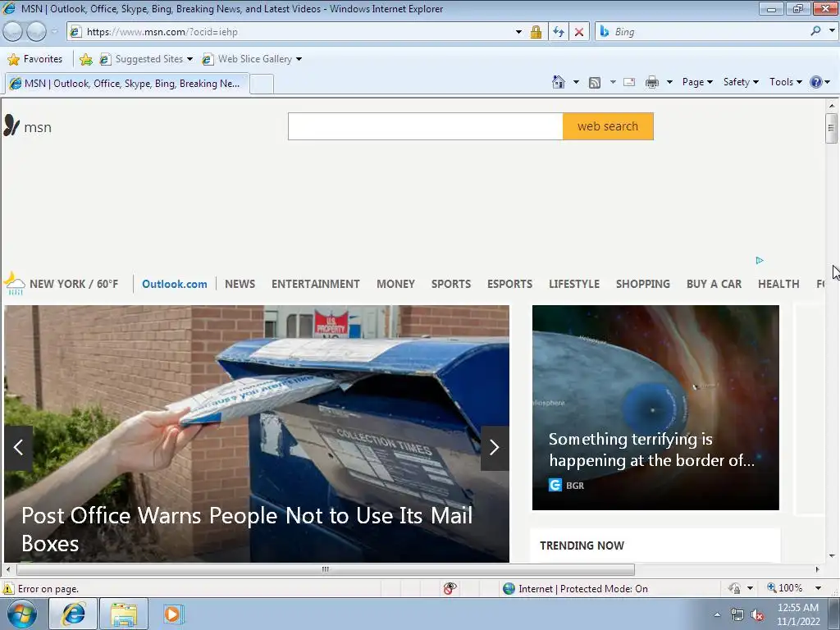The height and width of the screenshot is (630, 840).
Task: Open the Safety menu
Action: pyautogui.click(x=741, y=82)
